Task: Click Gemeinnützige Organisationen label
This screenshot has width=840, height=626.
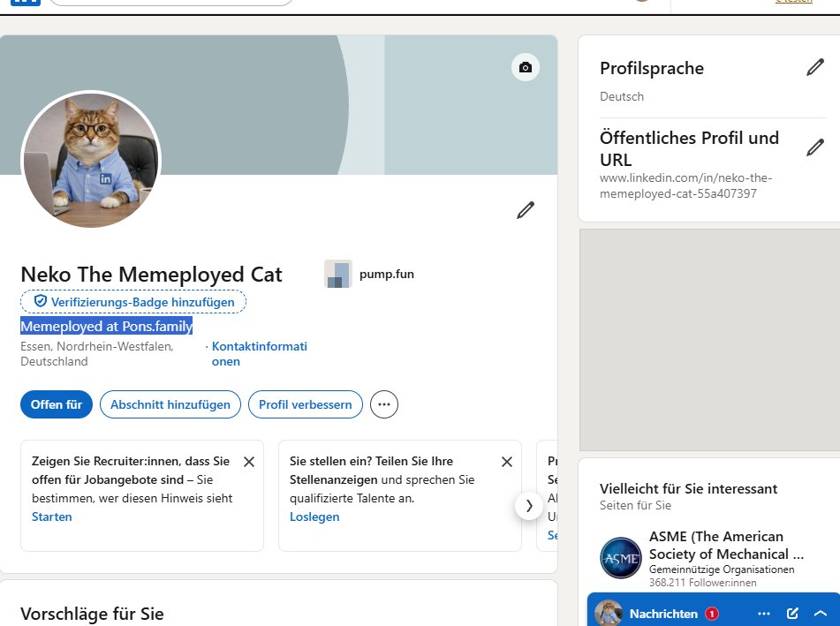Action: click(722, 569)
